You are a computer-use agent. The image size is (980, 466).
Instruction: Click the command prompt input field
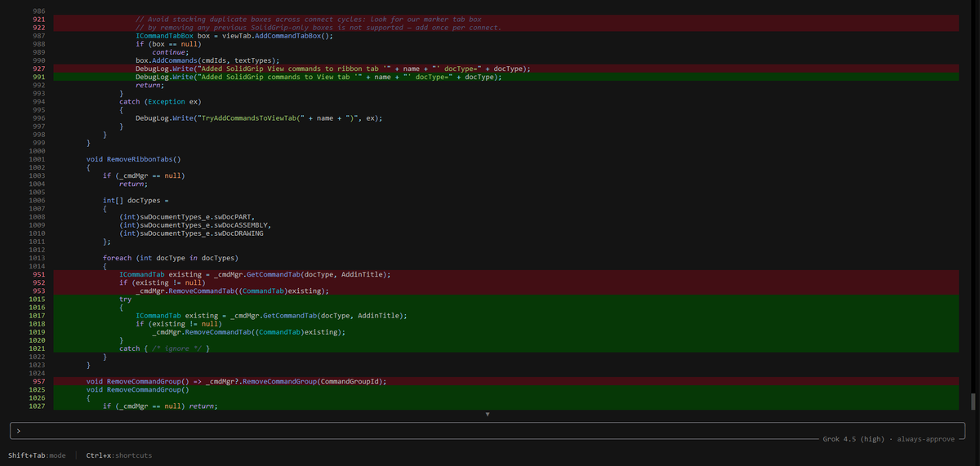click(488, 430)
